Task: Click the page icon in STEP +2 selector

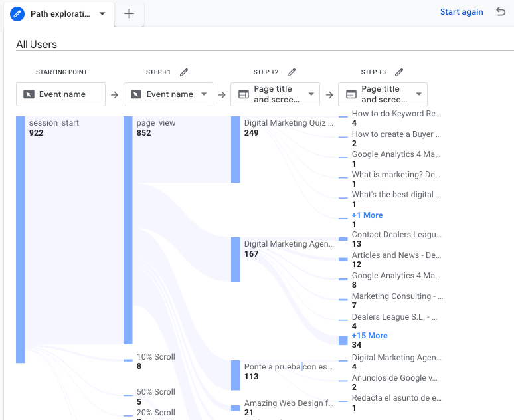Action: click(244, 94)
